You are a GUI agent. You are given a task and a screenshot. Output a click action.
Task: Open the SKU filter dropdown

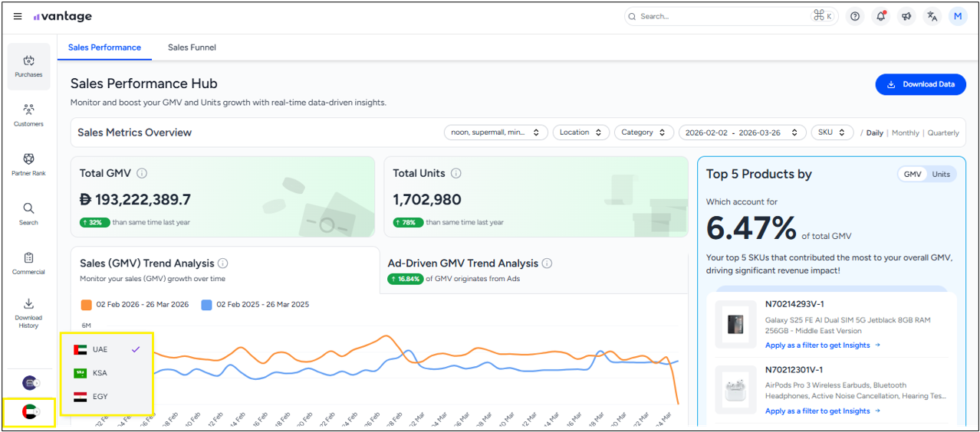832,133
